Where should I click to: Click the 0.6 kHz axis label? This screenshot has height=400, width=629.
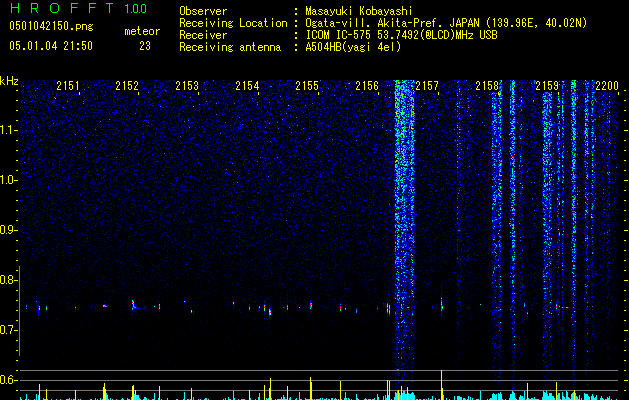8,380
